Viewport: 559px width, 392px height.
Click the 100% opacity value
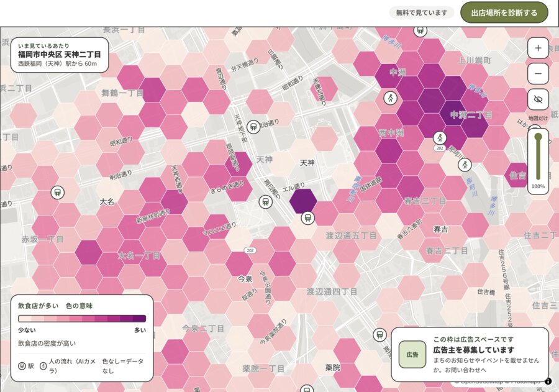coord(538,186)
